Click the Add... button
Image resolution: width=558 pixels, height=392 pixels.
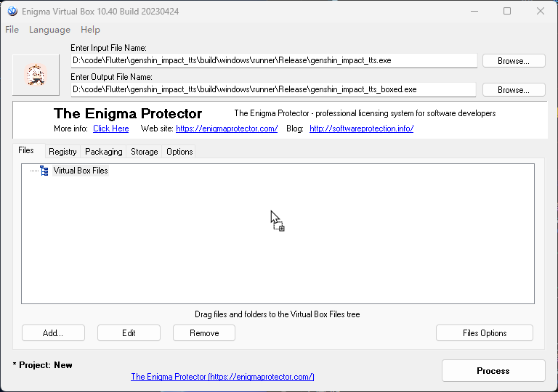pyautogui.click(x=53, y=333)
